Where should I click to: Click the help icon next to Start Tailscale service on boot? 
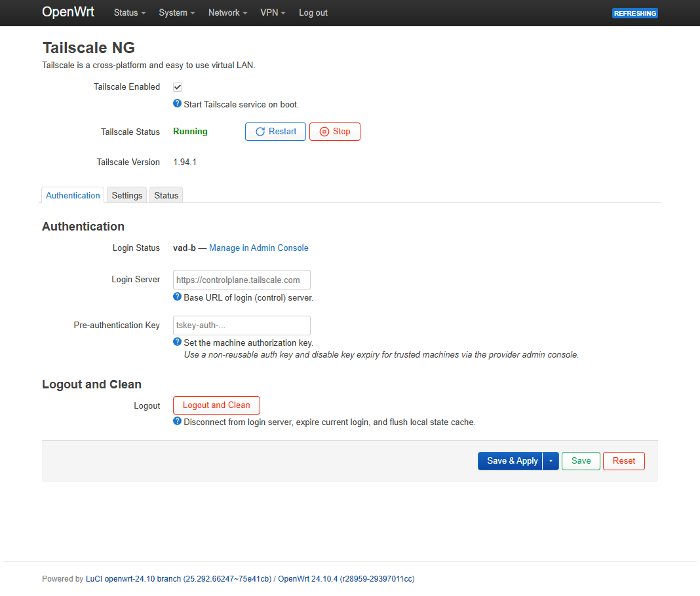[x=177, y=103]
